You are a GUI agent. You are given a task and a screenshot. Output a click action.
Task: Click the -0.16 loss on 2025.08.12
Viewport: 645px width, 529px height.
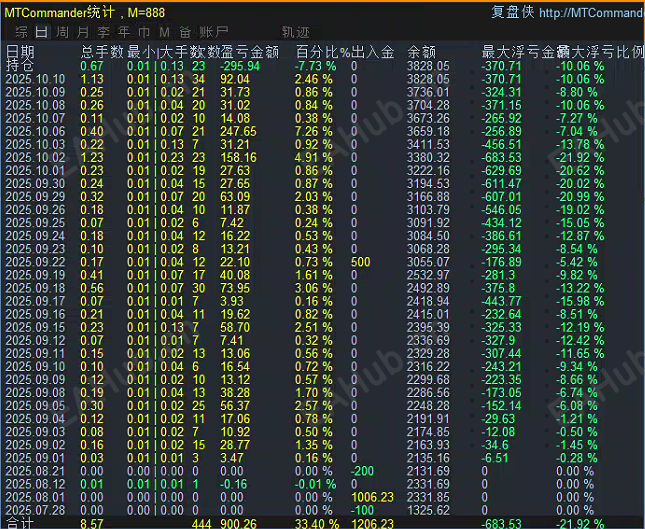[x=233, y=485]
